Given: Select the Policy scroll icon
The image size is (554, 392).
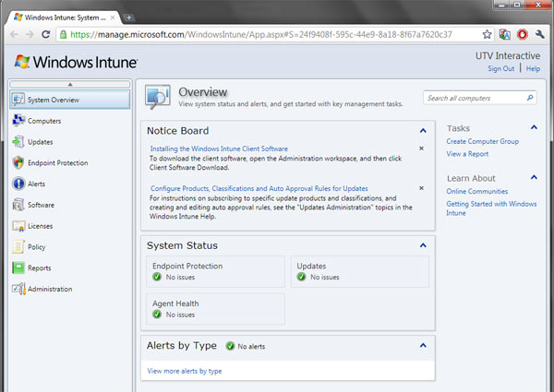Looking at the screenshot, I should (x=18, y=247).
